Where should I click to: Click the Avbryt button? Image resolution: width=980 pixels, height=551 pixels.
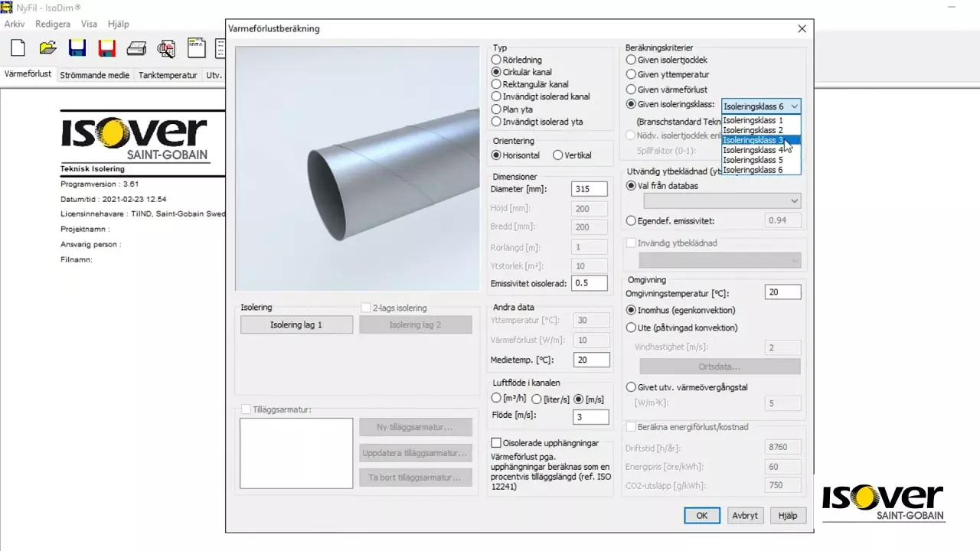pyautogui.click(x=745, y=516)
